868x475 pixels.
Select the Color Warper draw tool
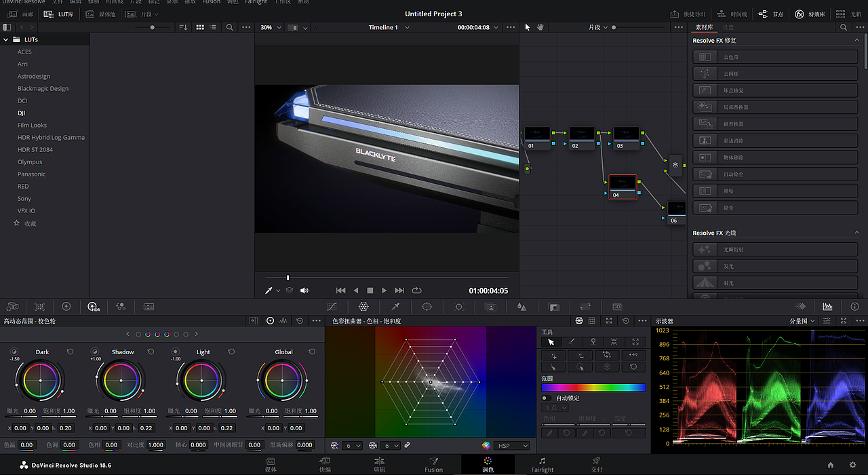[572, 342]
